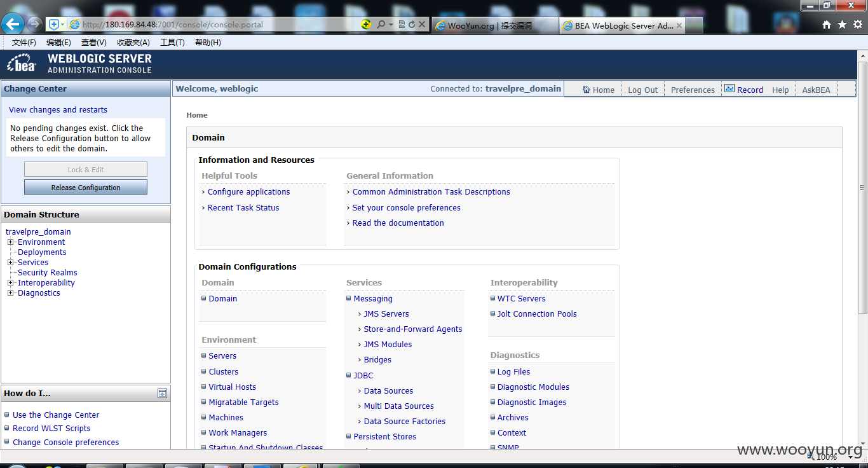The height and width of the screenshot is (468, 868).
Task: Open the favorites star icon
Action: pyautogui.click(x=842, y=24)
